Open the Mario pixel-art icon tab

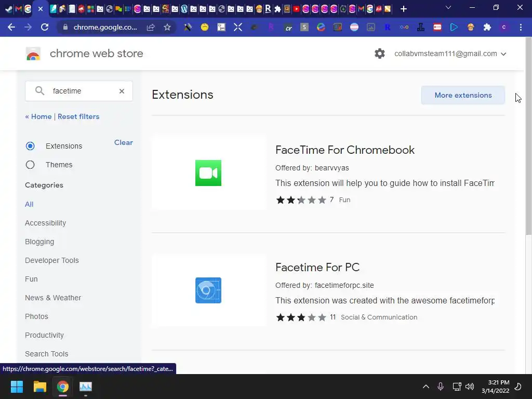click(165, 9)
